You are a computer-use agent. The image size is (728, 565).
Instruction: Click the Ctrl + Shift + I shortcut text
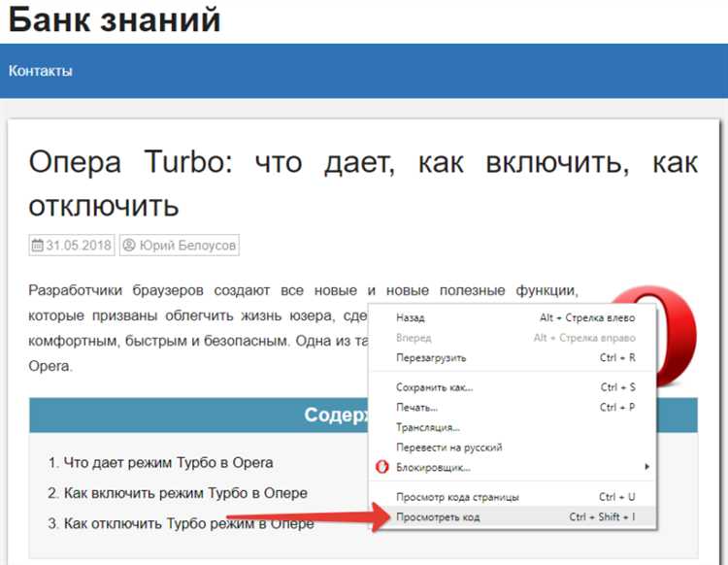pos(602,516)
